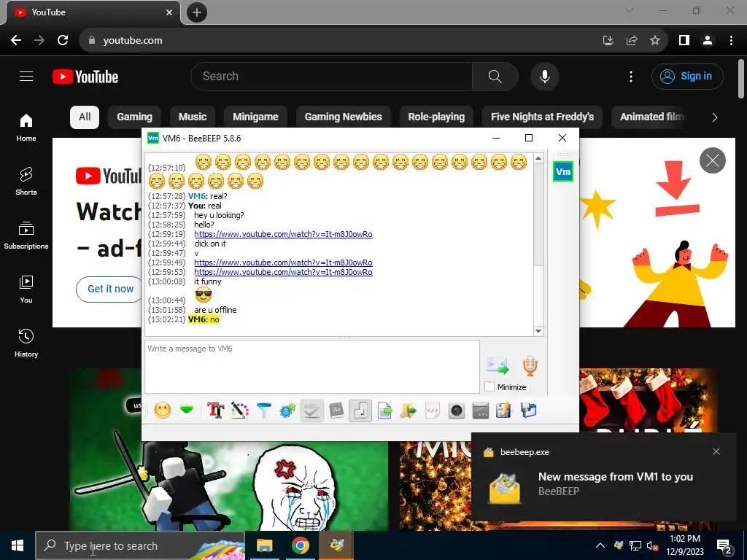The image size is (747, 560).
Task: Click the send file document icon
Action: pyautogui.click(x=384, y=410)
